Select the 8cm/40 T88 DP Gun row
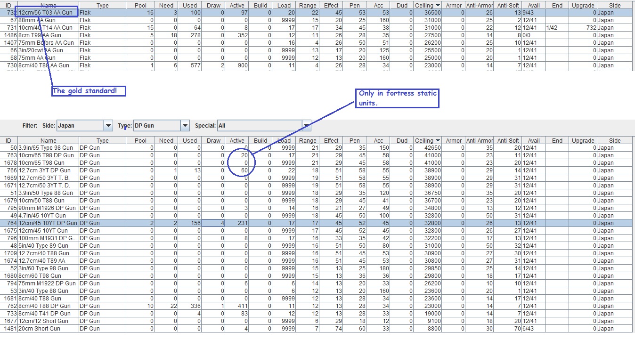This screenshot has width=635, height=364. [x=316, y=306]
